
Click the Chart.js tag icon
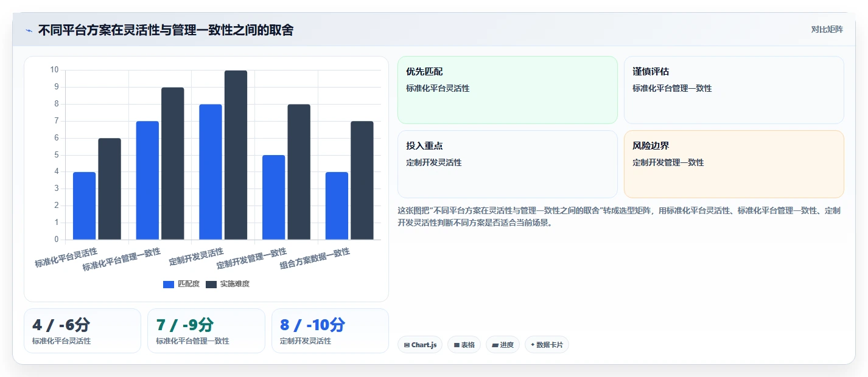[407, 345]
